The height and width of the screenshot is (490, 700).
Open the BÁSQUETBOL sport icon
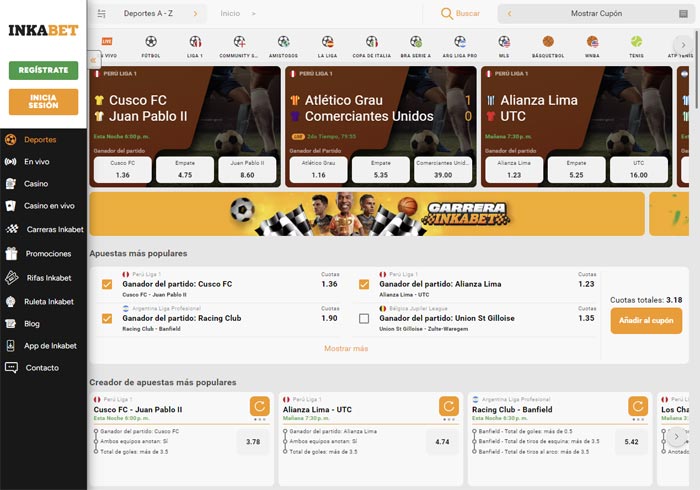(548, 42)
